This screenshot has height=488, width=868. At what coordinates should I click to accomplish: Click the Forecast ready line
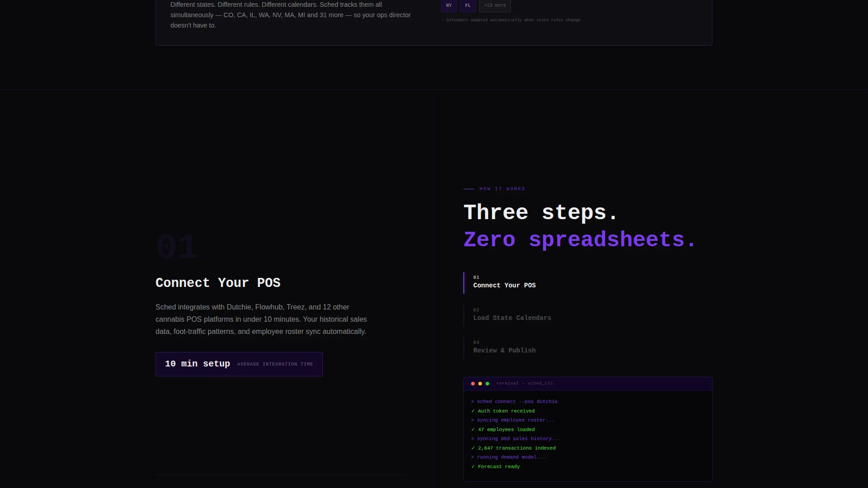point(495,467)
